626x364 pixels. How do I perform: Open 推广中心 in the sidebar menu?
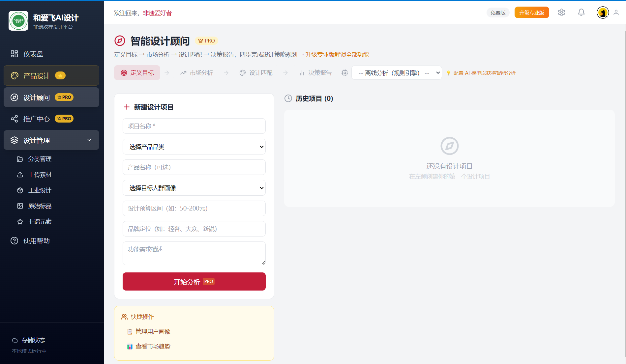(51, 119)
